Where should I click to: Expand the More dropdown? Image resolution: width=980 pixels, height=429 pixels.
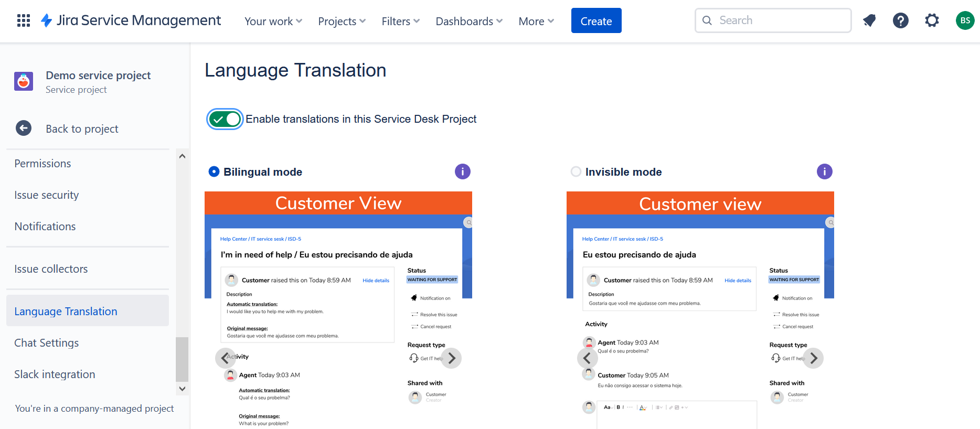coord(536,22)
